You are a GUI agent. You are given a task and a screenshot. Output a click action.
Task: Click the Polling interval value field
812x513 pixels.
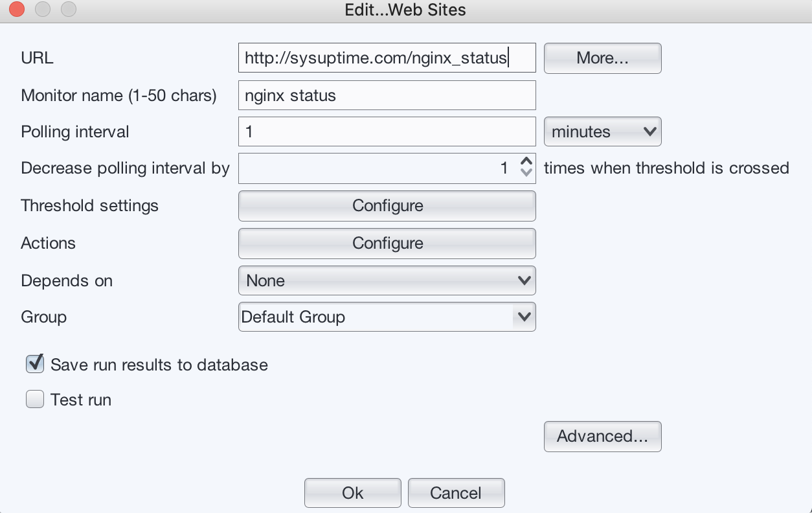point(387,131)
